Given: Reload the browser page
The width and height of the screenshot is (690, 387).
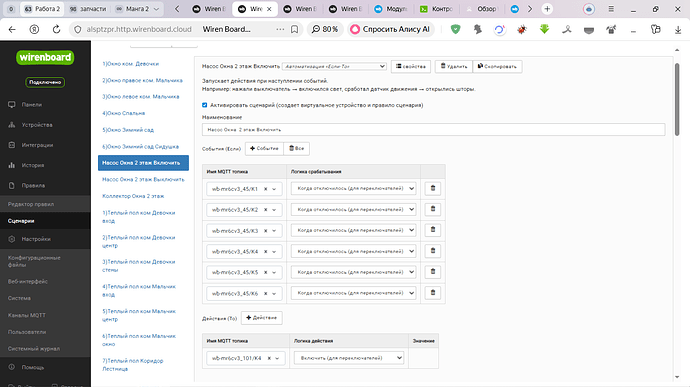Looking at the screenshot, I should [56, 29].
